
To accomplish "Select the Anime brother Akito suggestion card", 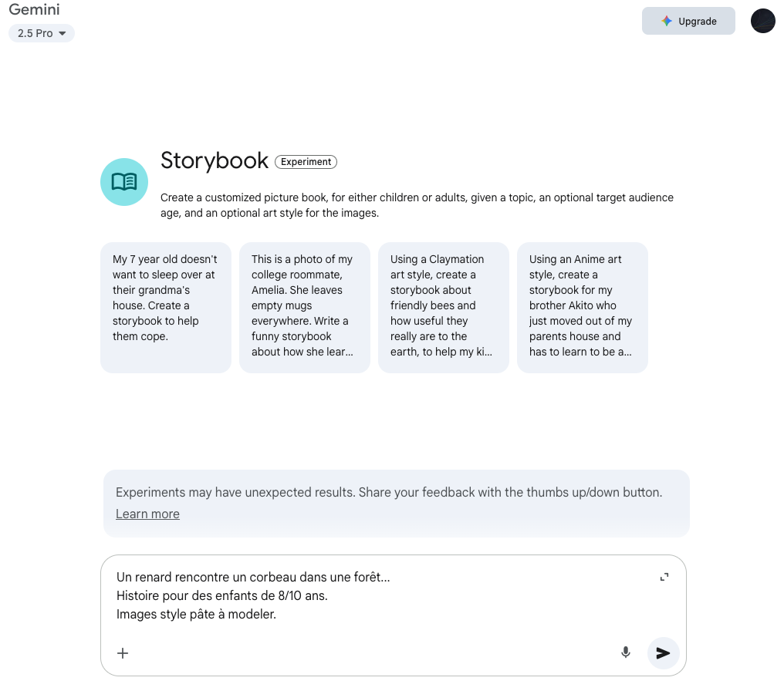I will 583,308.
